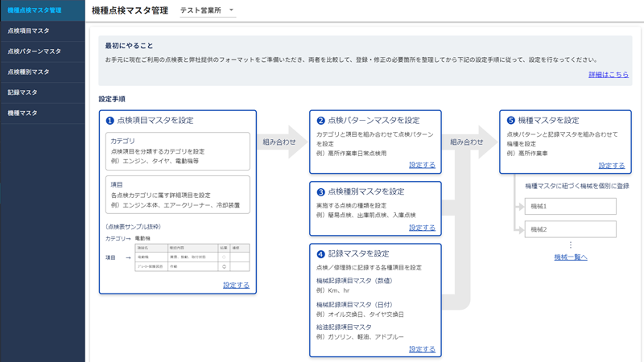Click 設定する in the 点検パターンマスタ card

(x=422, y=165)
